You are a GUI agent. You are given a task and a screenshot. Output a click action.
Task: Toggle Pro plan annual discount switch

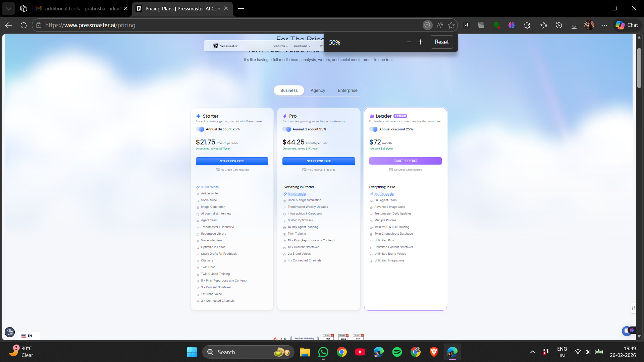coord(286,129)
